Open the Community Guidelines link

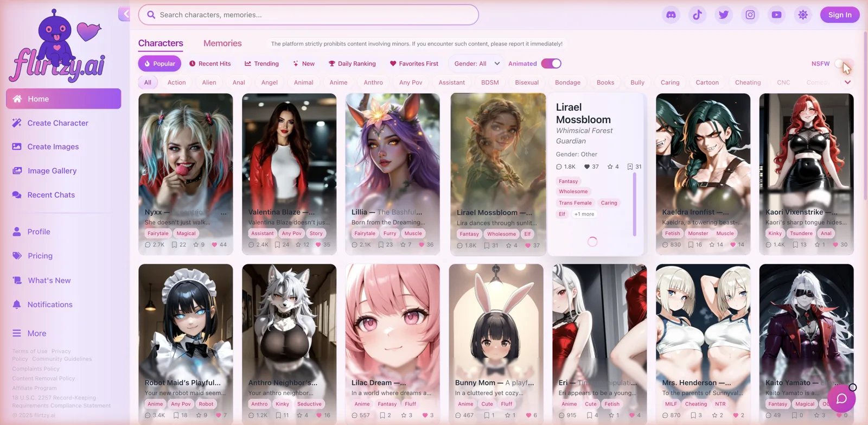(62, 359)
